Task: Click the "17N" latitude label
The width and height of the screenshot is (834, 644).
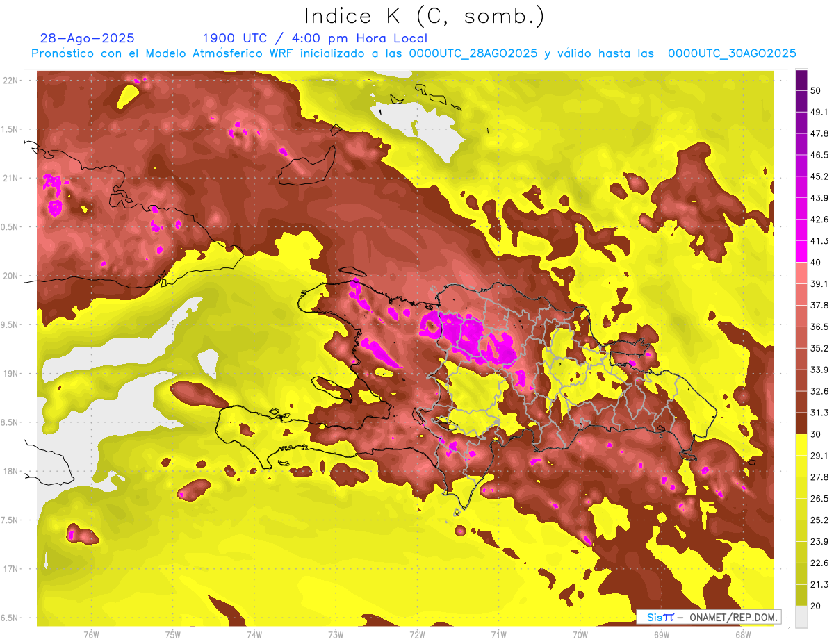Action: point(10,569)
